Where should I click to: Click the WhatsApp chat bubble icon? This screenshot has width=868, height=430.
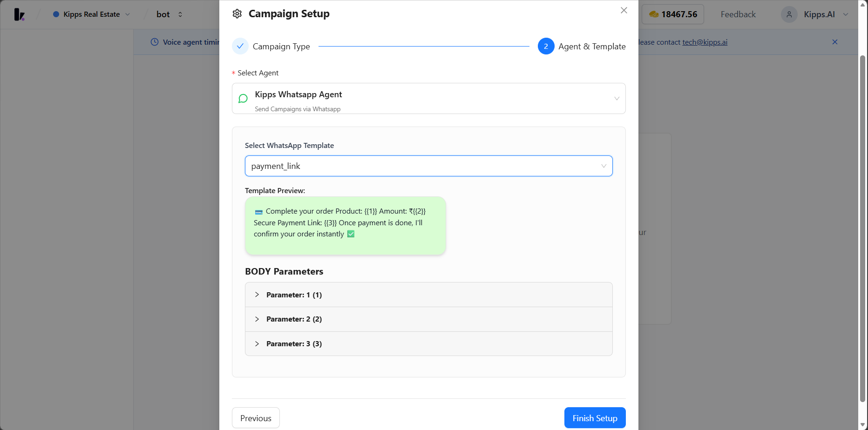coord(243,99)
